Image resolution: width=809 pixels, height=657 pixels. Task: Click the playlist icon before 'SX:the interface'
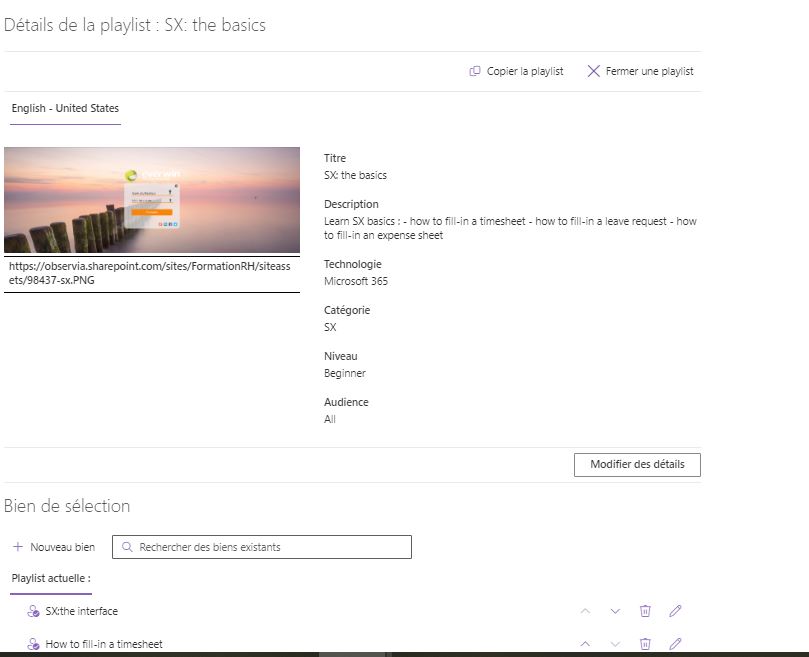click(x=33, y=610)
